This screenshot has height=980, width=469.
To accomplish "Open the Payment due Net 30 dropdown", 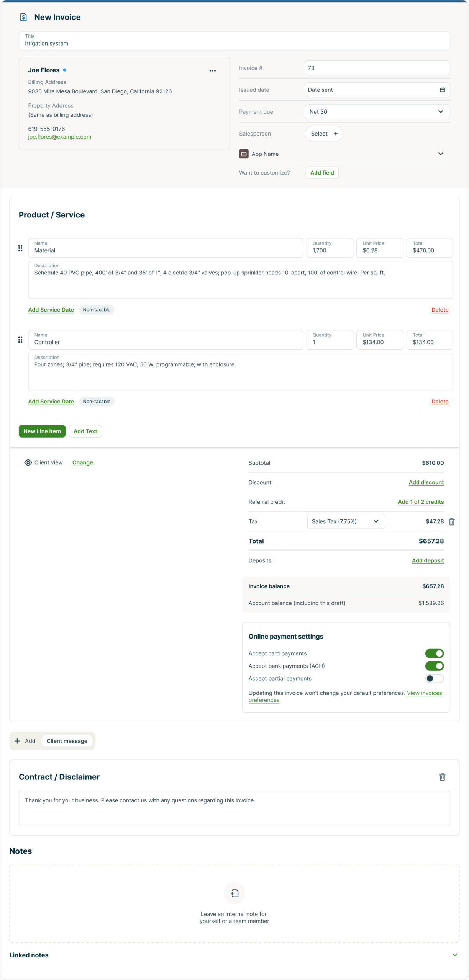I will [x=377, y=112].
